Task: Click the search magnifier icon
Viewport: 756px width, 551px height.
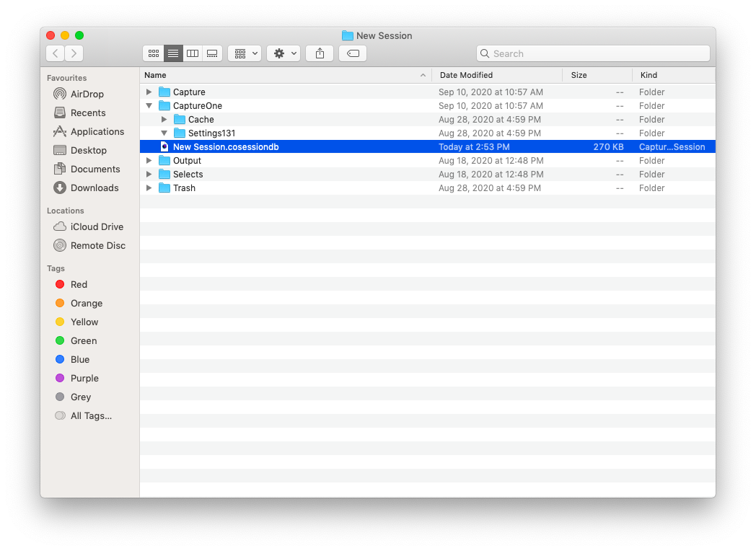Action: coord(485,53)
